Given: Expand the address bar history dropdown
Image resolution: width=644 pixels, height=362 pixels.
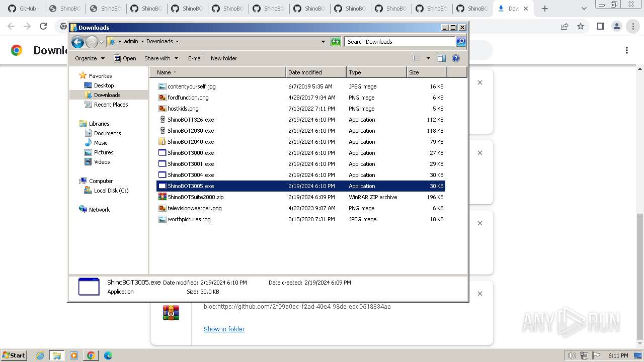Looking at the screenshot, I should coord(323,42).
